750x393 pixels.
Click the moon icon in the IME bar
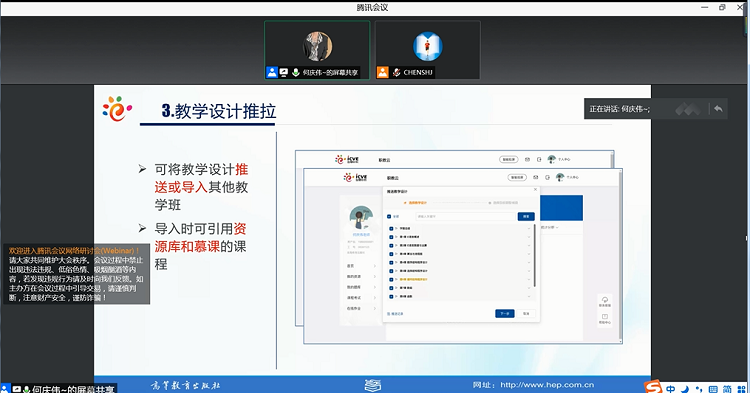685,389
